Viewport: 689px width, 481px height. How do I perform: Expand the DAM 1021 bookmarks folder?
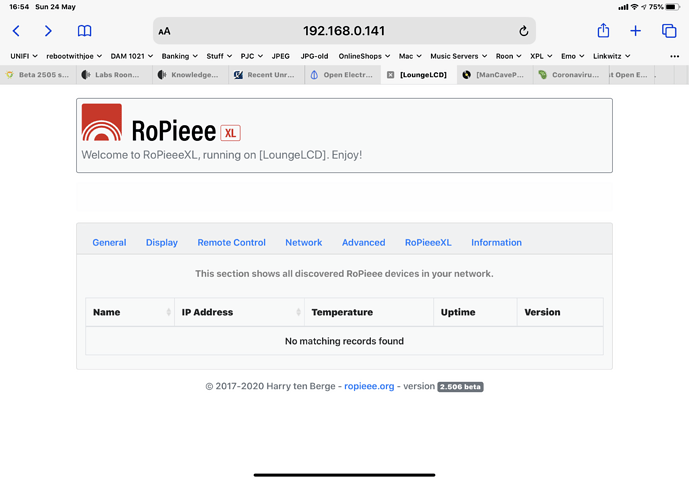(x=132, y=56)
